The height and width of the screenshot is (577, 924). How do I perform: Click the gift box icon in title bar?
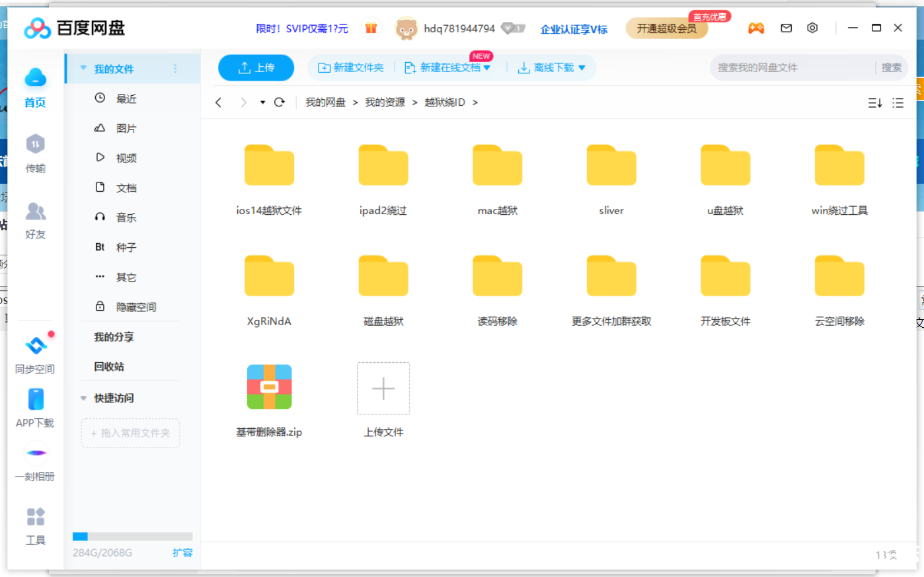tap(371, 28)
